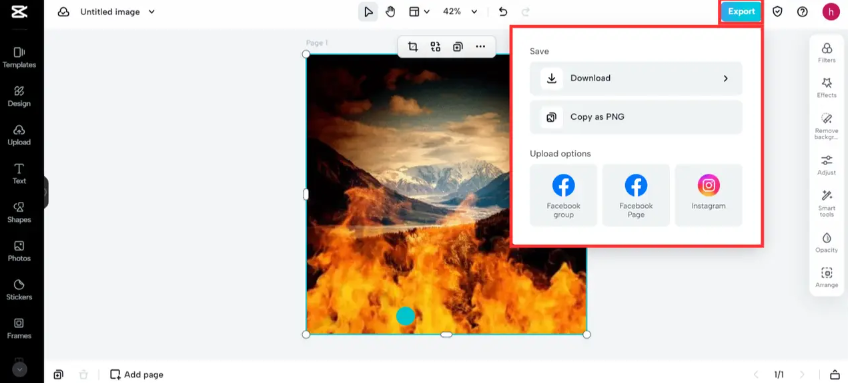Image resolution: width=848 pixels, height=383 pixels.
Task: Open the help question mark icon
Action: coord(803,12)
